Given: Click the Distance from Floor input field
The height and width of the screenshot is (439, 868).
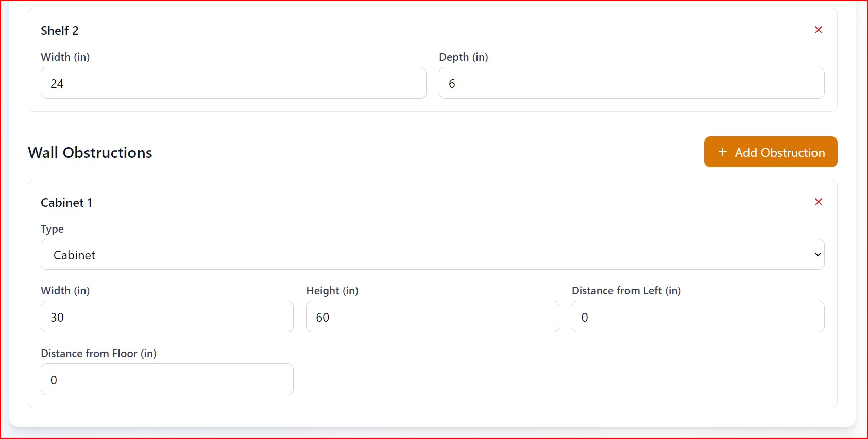Looking at the screenshot, I should 167,379.
